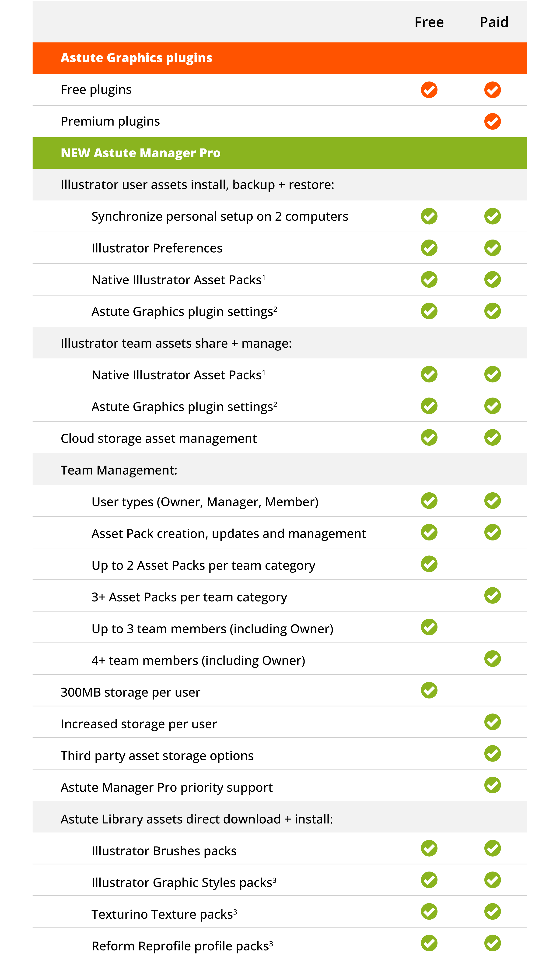
Task: Click the Paid checkmark for Premium plugins
Action: [x=492, y=122]
